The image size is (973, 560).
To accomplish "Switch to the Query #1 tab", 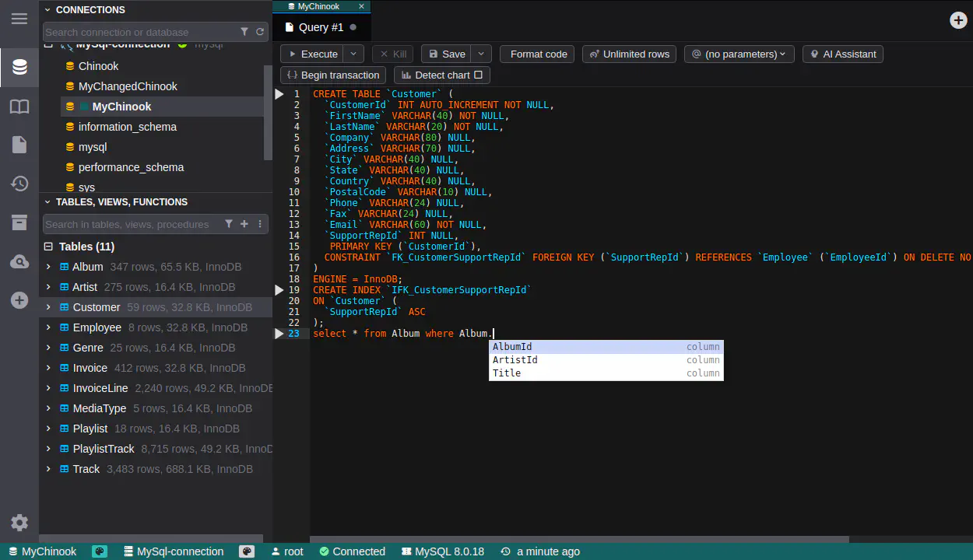I will [321, 27].
